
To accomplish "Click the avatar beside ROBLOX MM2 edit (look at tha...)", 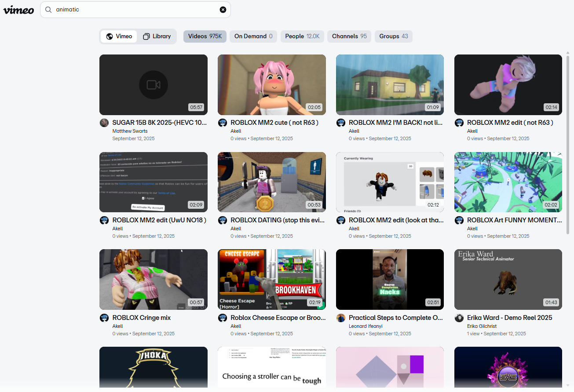I will [x=341, y=220].
